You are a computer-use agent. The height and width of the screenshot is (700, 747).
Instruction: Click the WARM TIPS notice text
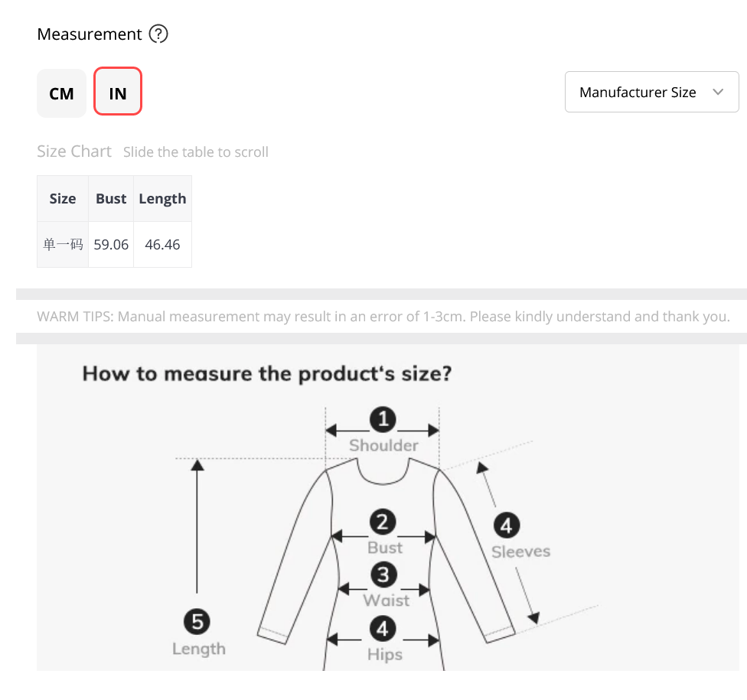383,316
